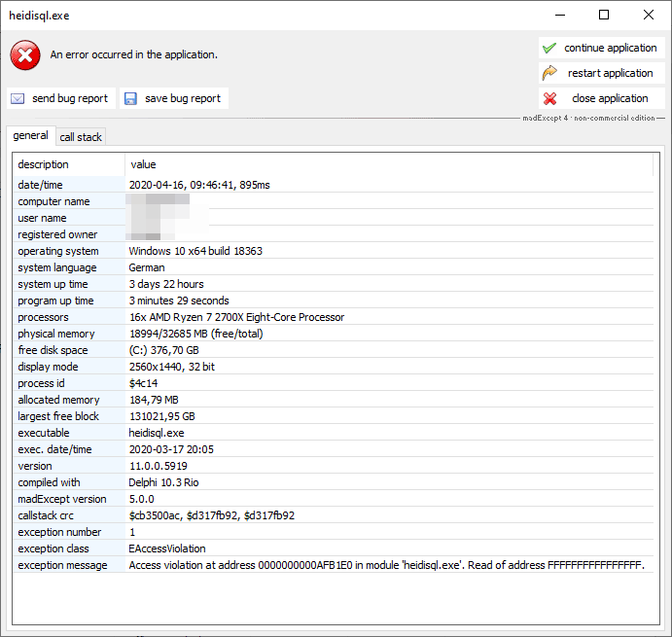672x637 pixels.
Task: Select the processors row label
Action: coord(43,317)
